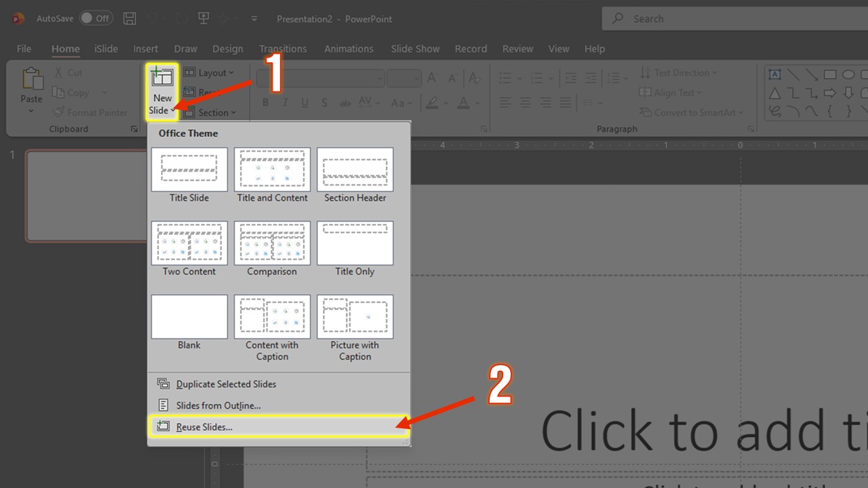Expand the Change Case dropdown
This screenshot has width=868, height=488.
pyautogui.click(x=401, y=102)
